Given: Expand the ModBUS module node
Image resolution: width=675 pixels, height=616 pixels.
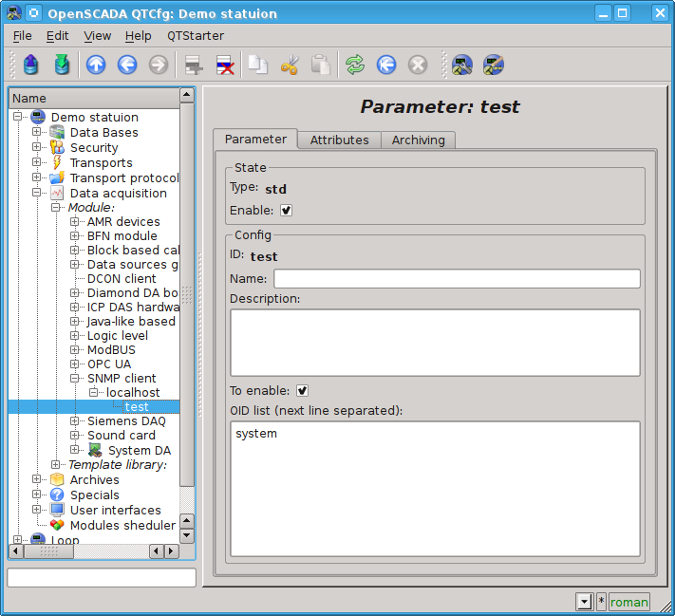Looking at the screenshot, I should coord(75,350).
